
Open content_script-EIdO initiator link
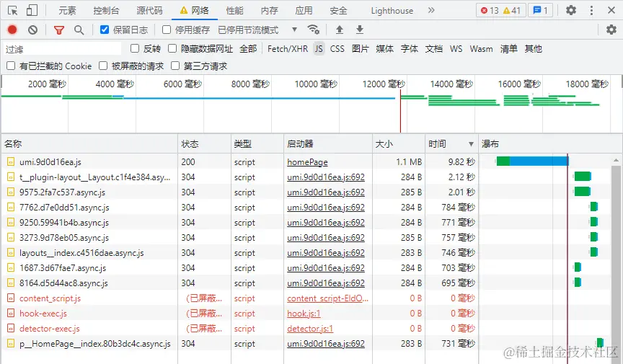(x=327, y=298)
